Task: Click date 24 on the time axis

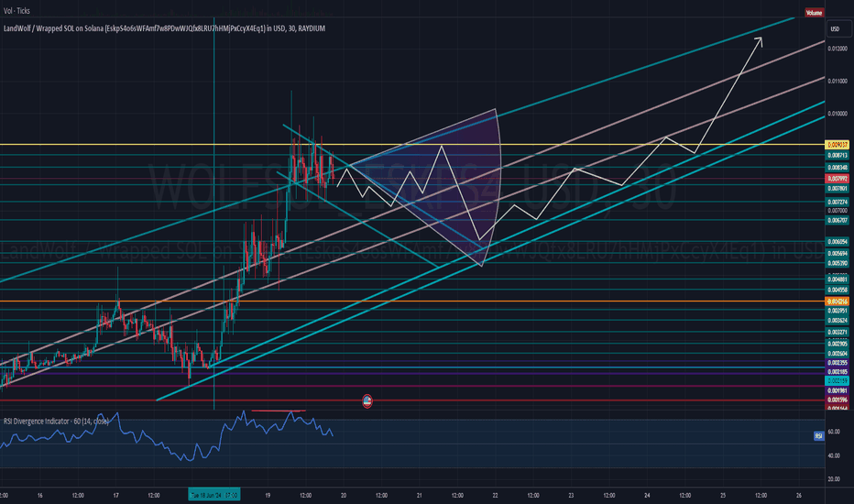Action: [x=647, y=495]
